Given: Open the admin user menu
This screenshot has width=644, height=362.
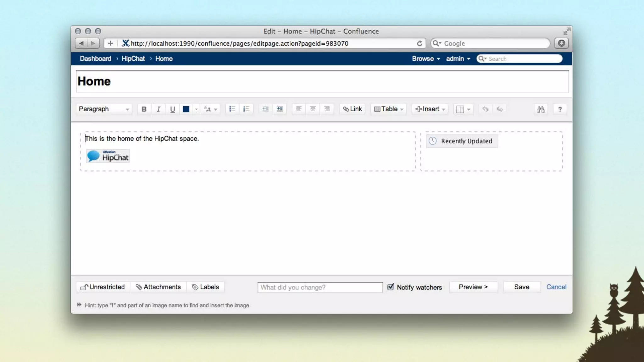Looking at the screenshot, I should [x=458, y=59].
